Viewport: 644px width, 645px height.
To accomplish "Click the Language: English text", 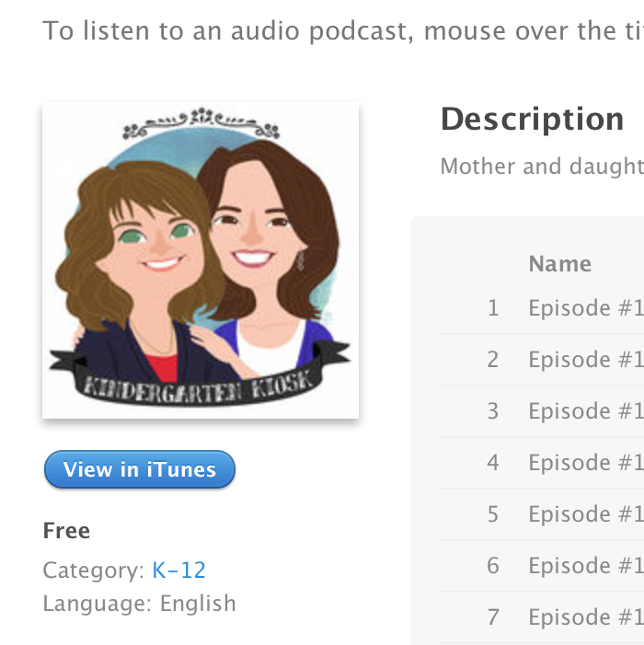I will click(x=140, y=604).
